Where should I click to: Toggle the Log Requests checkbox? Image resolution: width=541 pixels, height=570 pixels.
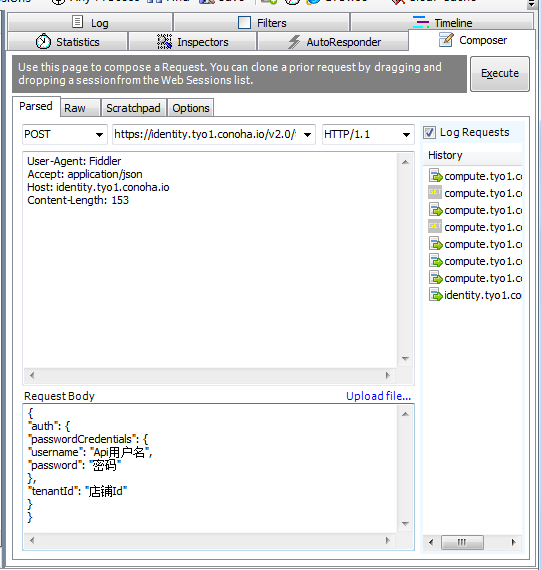click(x=429, y=132)
